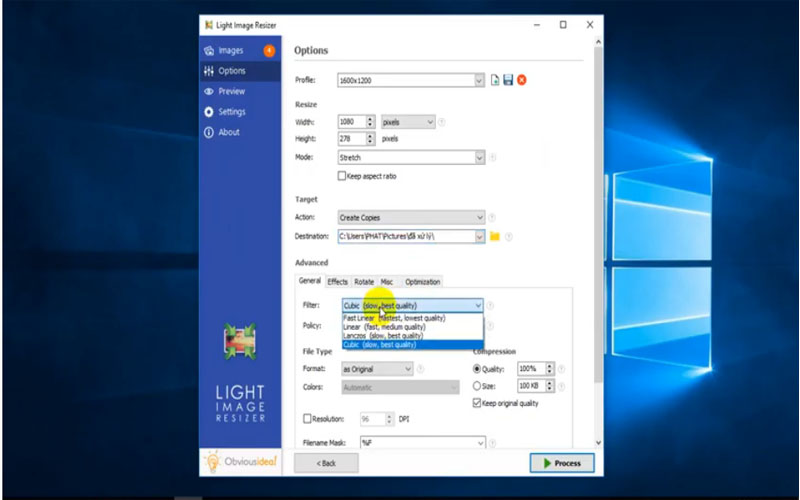Viewport: 800px width, 500px height.
Task: Open the Images sidebar item
Action: (x=240, y=51)
